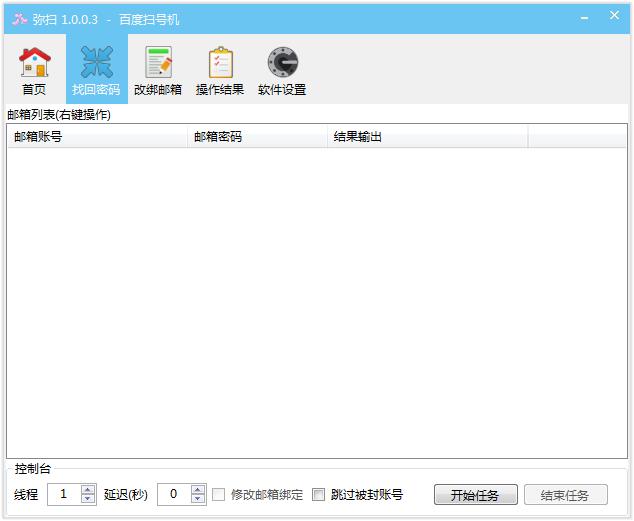Click the 结果输出 column header
This screenshot has height=521, width=634.
(427, 137)
